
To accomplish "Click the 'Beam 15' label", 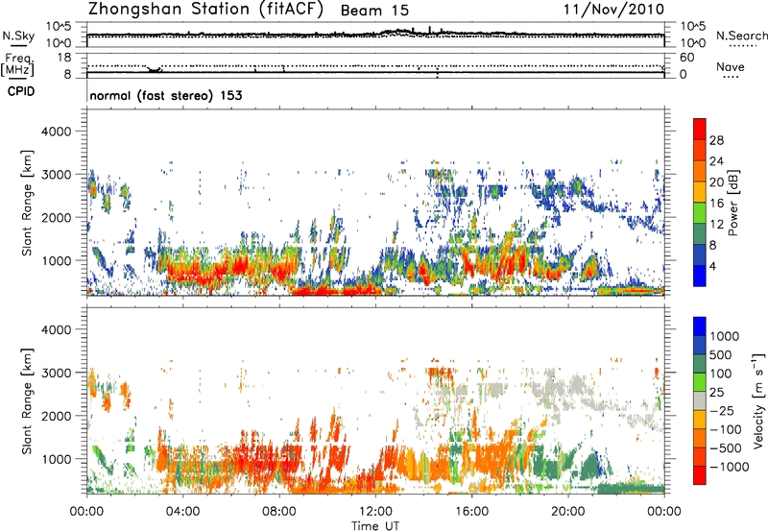I will 374,11.
